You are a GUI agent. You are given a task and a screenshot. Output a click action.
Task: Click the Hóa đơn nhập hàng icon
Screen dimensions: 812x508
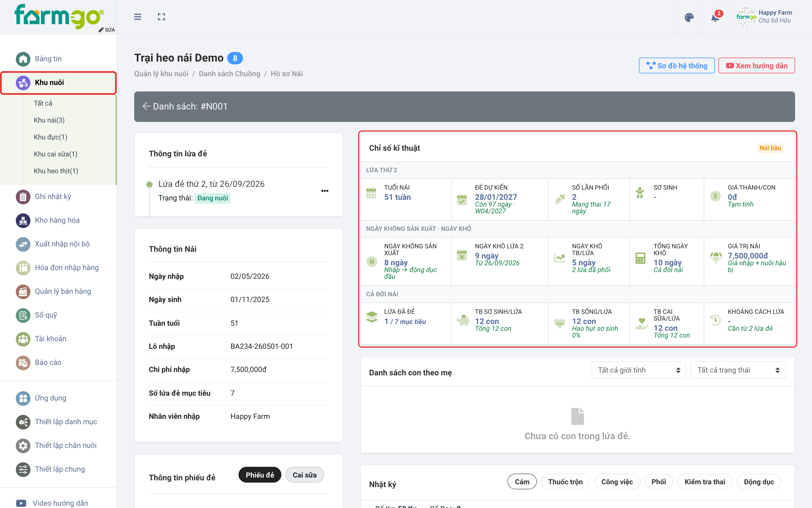coord(23,268)
